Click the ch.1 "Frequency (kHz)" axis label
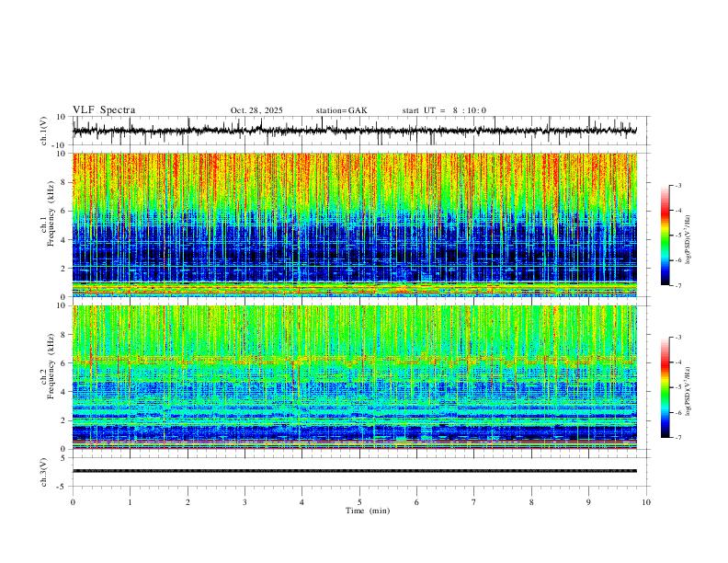This screenshot has height=563, width=728. tap(51, 213)
